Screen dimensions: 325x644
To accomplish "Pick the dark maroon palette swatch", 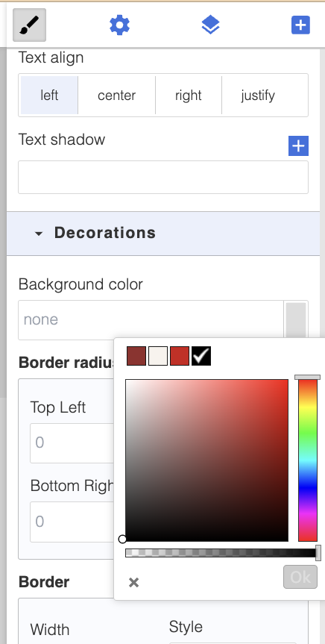I will coord(136,356).
